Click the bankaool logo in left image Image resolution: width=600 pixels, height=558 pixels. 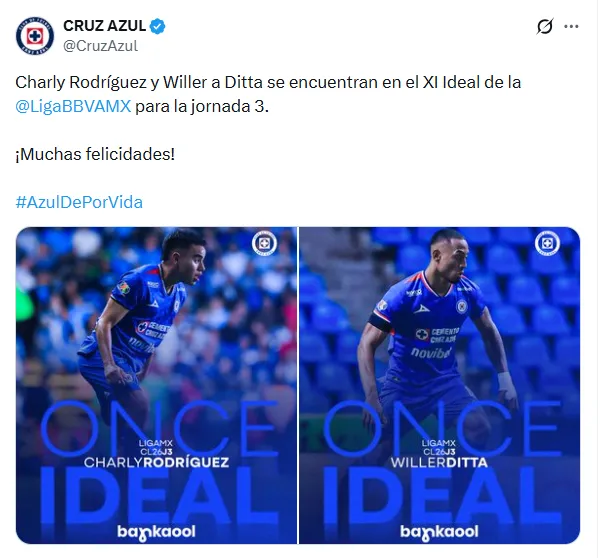156,532
